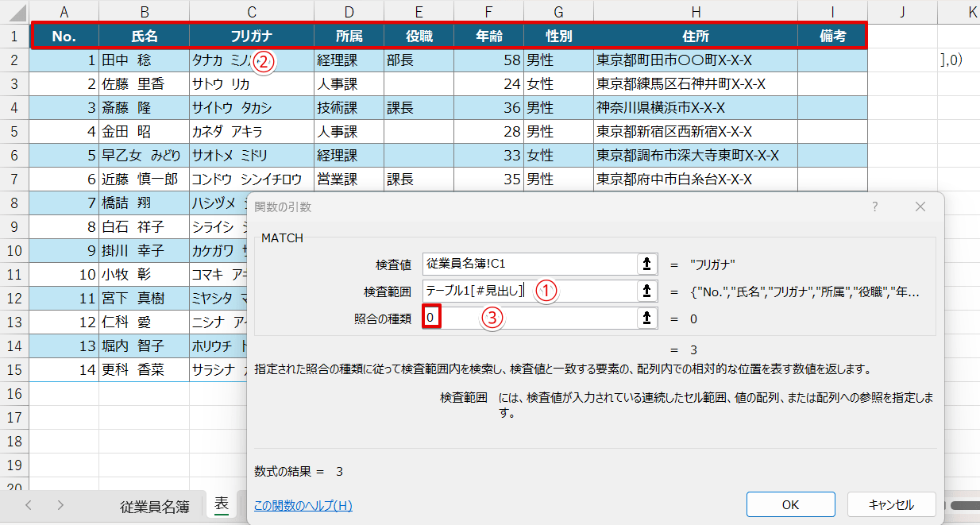980x525 pixels.
Task: Switch to the 表 sheet tab
Action: [222, 505]
